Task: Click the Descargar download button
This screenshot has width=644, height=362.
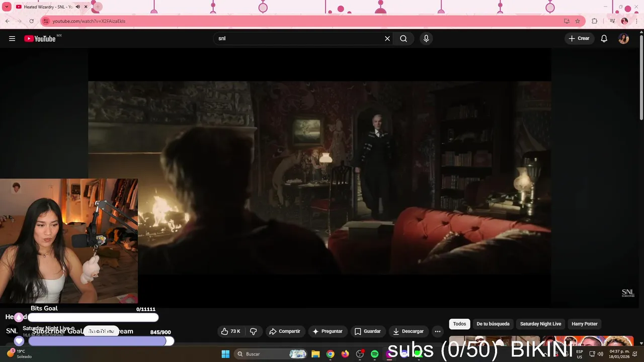Action: (x=408, y=331)
